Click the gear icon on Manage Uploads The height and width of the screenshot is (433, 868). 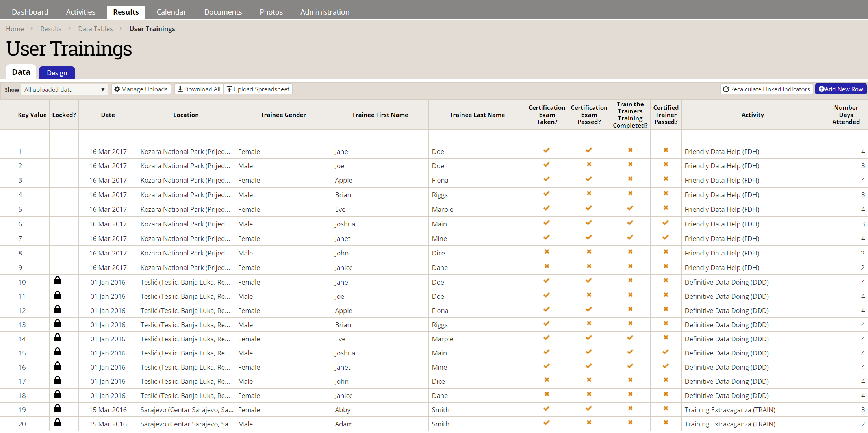(117, 89)
